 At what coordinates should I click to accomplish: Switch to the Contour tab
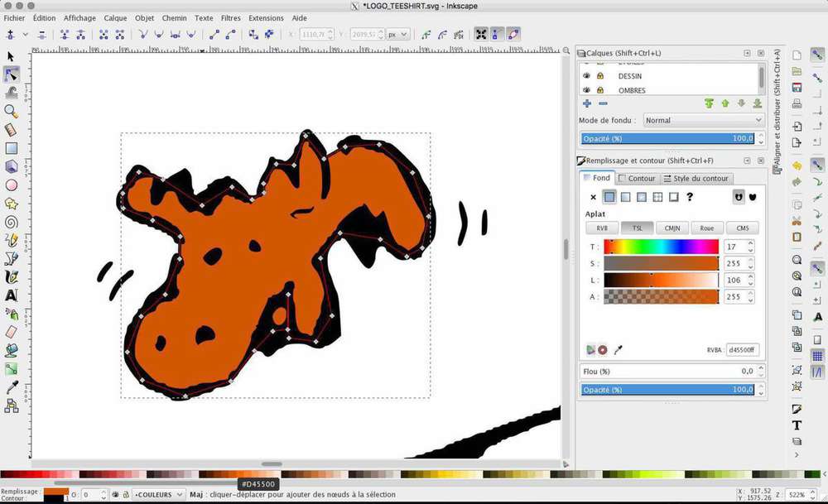point(638,179)
